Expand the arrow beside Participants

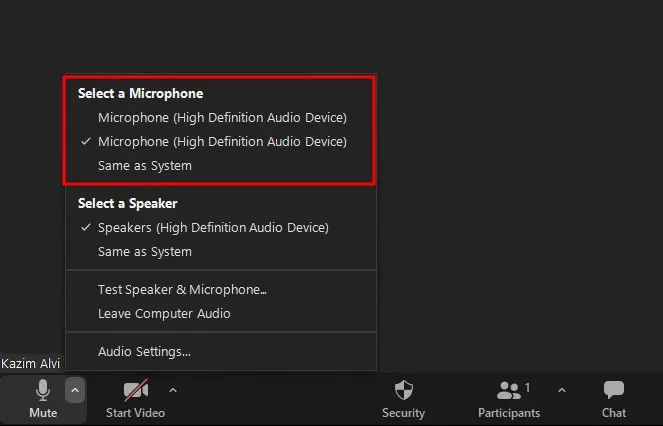[561, 390]
